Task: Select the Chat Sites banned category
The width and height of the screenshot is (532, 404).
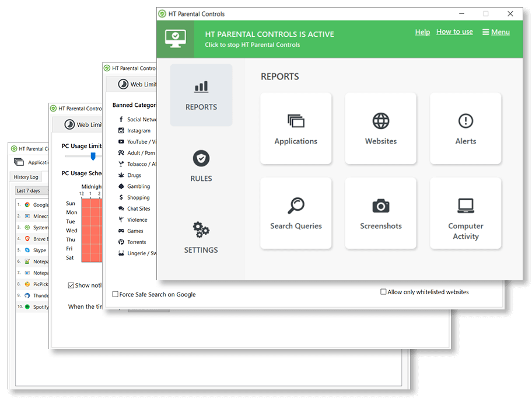Action: (x=135, y=208)
